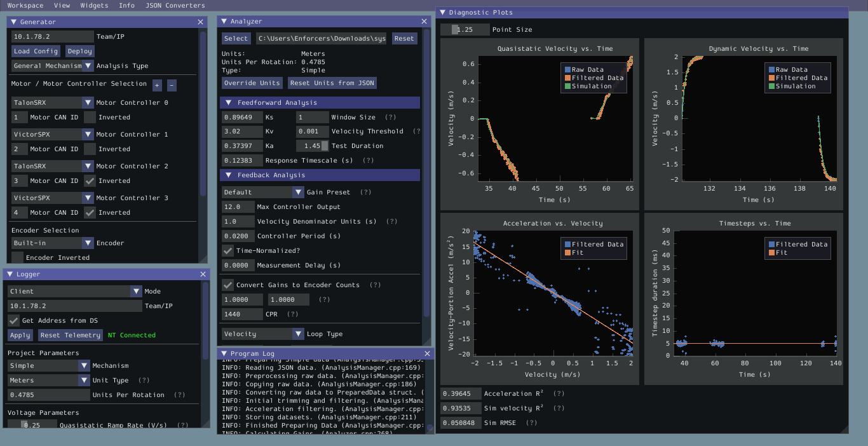Open the Gain Preset dropdown
Image resolution: width=868 pixels, height=446 pixels.
point(263,192)
